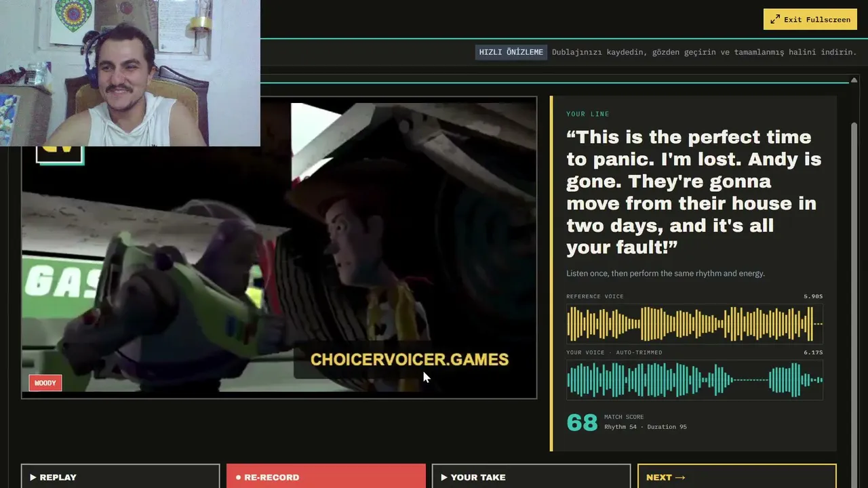Click the "Listen once, then perform" instruction

point(665,273)
